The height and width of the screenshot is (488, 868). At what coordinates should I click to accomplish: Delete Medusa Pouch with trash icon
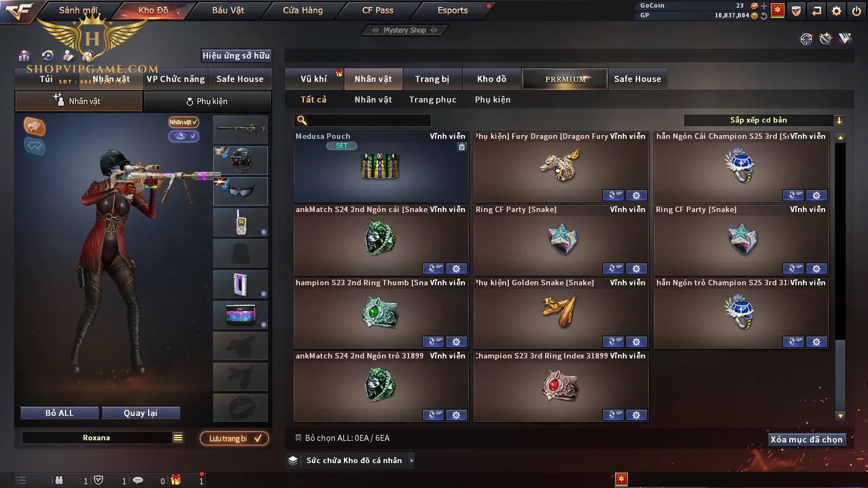click(x=462, y=147)
